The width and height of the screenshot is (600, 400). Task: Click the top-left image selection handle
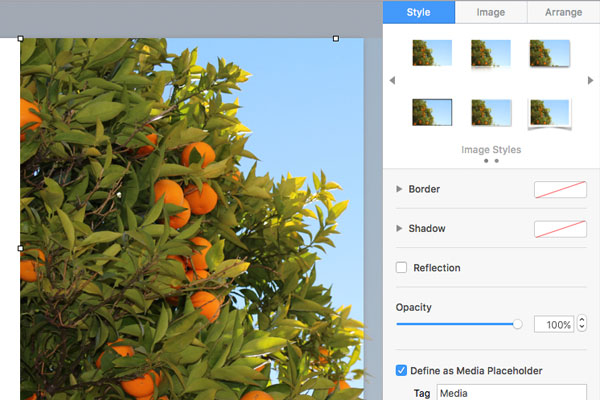pyautogui.click(x=21, y=39)
